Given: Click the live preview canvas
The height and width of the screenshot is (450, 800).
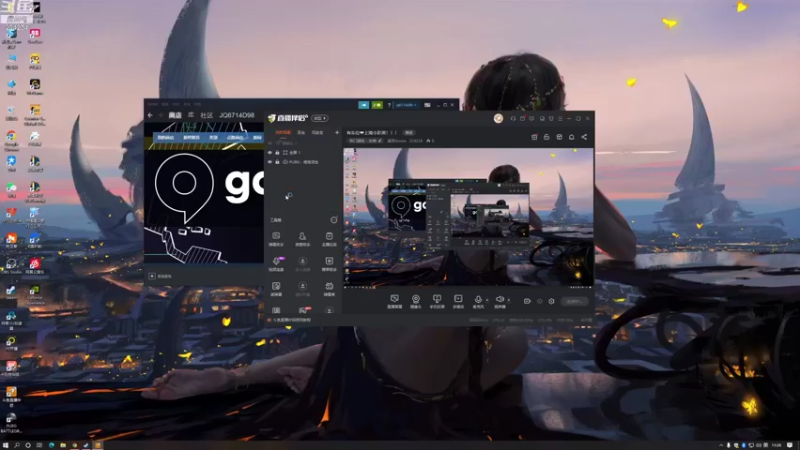Looking at the screenshot, I should 468,217.
